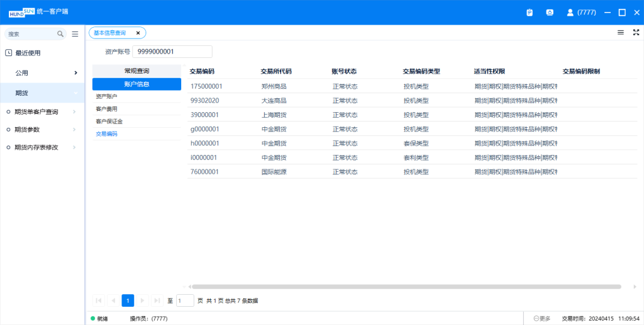This screenshot has width=644, height=325.
Task: Expand 期货参数 submenu
Action: 74,130
